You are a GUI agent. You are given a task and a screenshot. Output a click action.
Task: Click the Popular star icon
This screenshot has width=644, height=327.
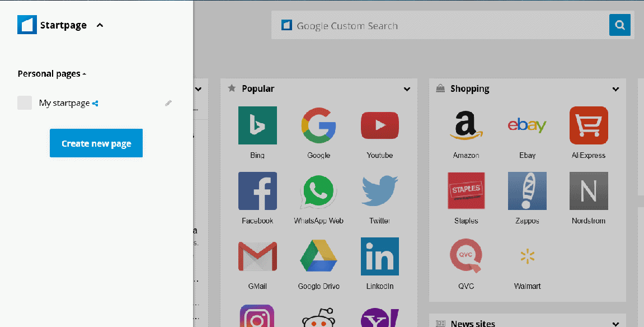click(x=232, y=88)
